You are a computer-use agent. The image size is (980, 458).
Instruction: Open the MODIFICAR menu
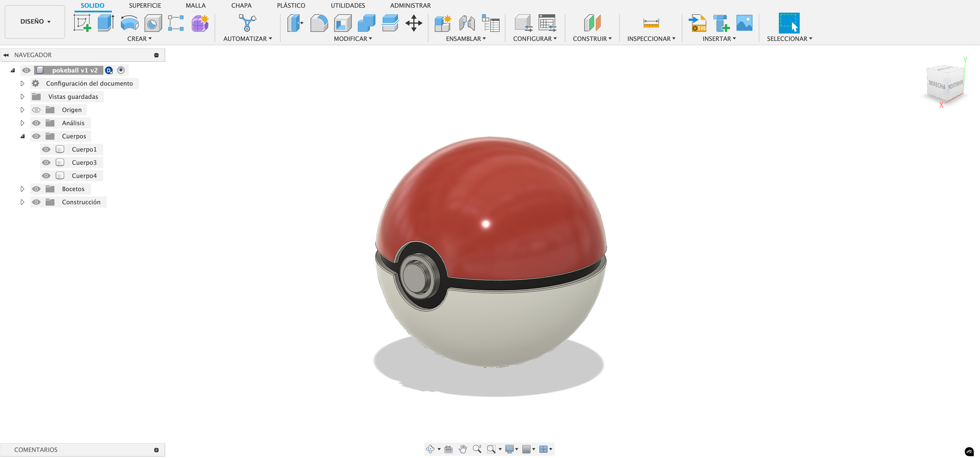[x=353, y=39]
